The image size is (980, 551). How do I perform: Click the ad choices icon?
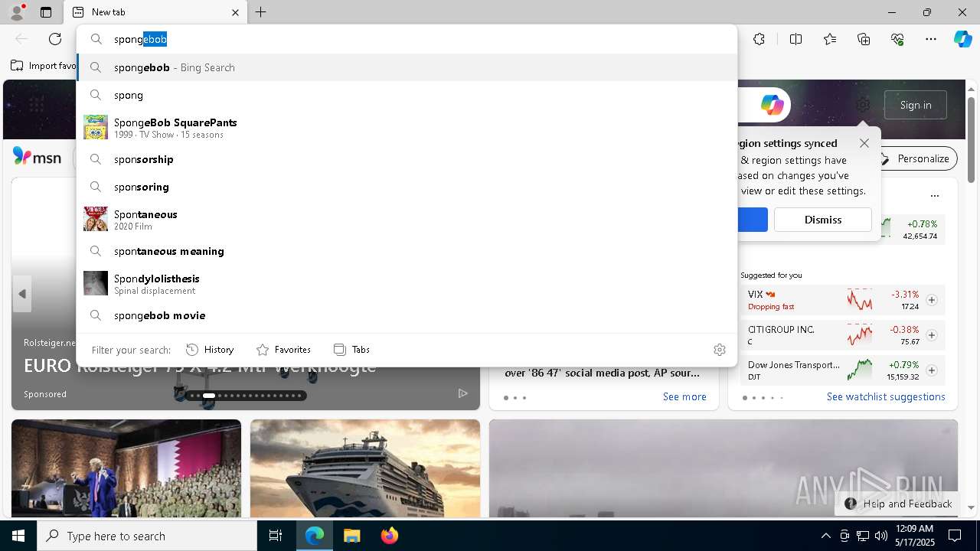click(x=462, y=393)
